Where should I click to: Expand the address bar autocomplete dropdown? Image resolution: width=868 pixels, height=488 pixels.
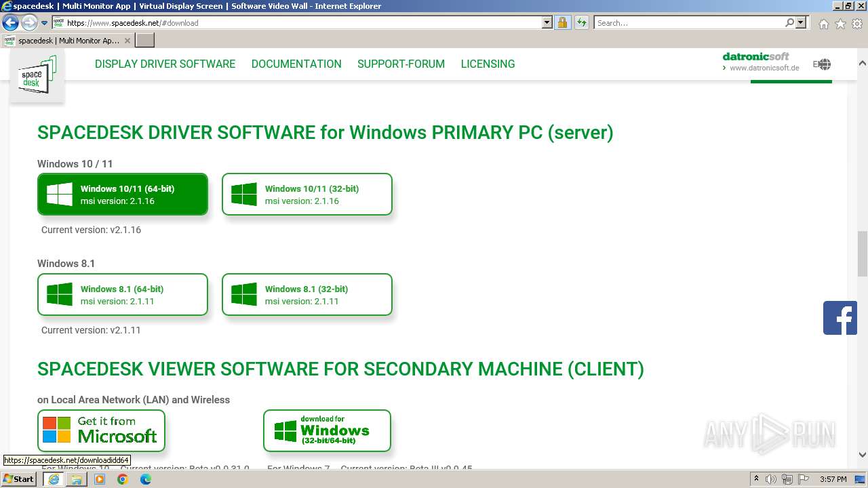[x=547, y=22]
